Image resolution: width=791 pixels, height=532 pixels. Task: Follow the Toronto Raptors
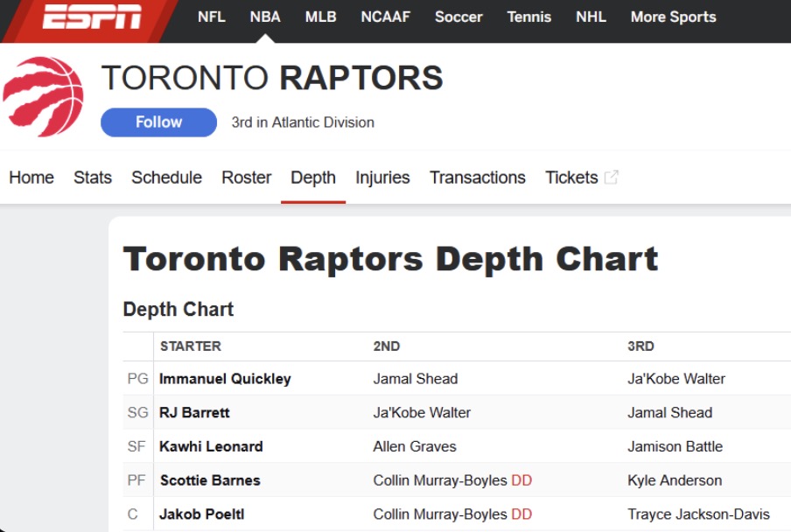pos(158,122)
